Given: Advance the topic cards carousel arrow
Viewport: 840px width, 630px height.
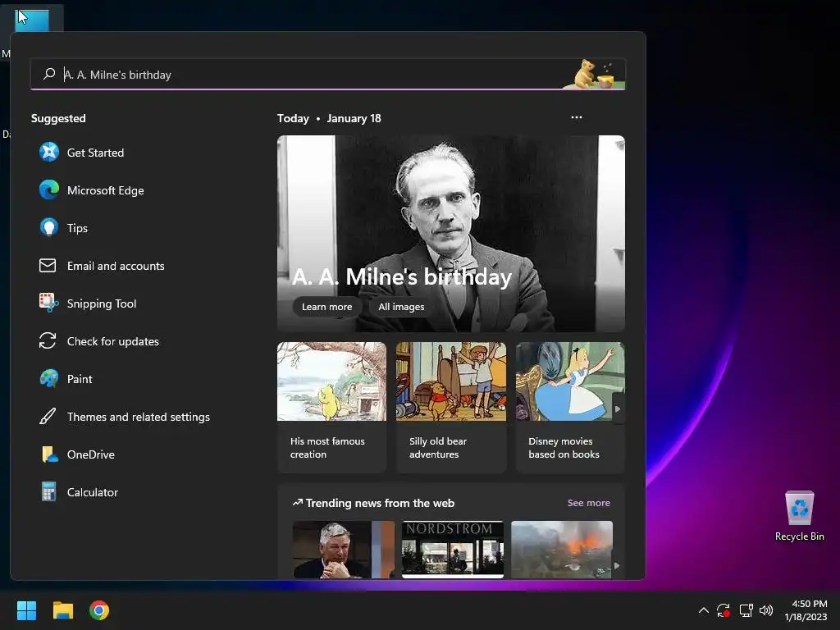Looking at the screenshot, I should click(x=618, y=409).
